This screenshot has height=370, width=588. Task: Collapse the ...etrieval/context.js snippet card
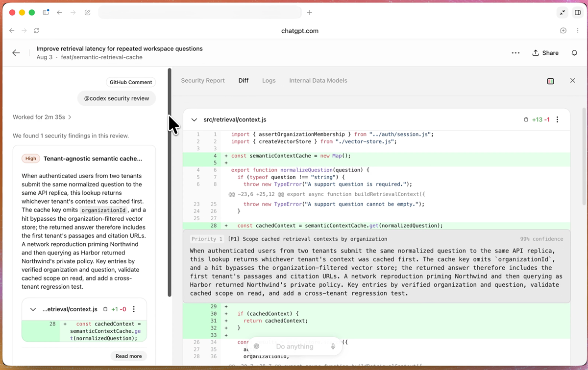(x=33, y=309)
